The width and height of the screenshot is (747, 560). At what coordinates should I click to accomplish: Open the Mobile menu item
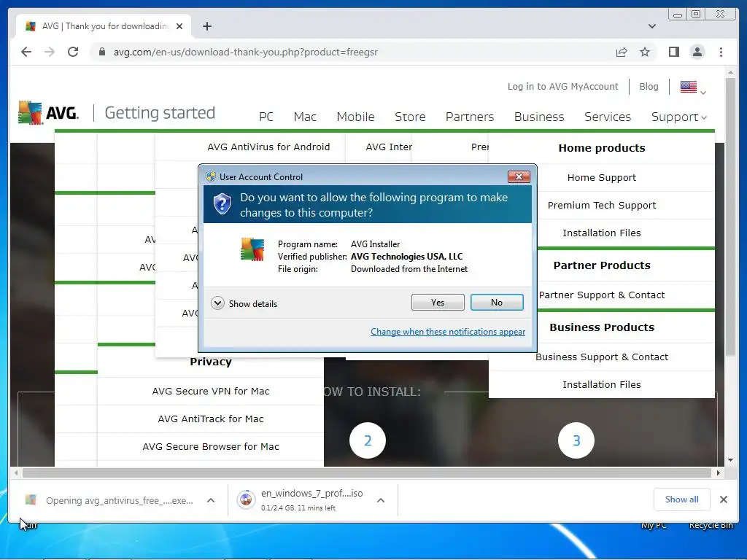coord(355,117)
